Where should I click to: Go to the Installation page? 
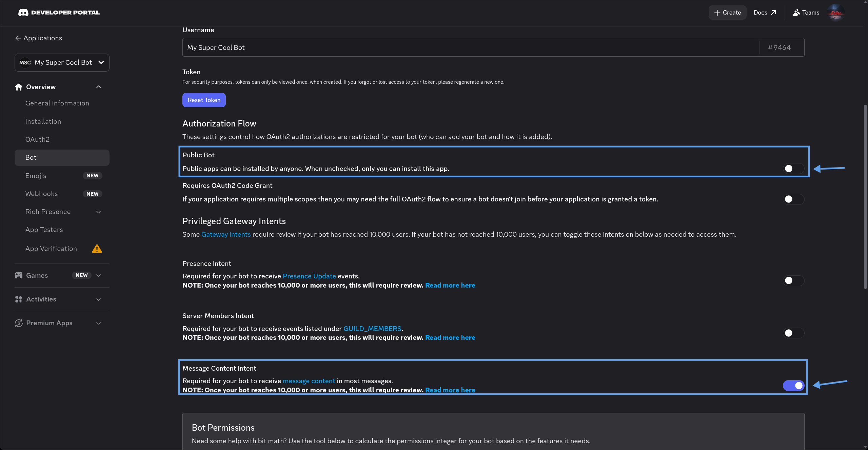click(62, 121)
